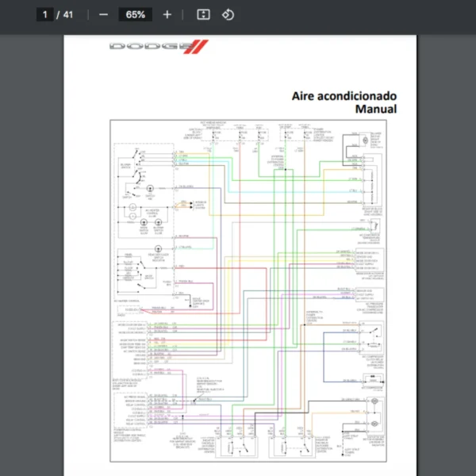Click the "Aire acondicionado" title text

coord(344,96)
